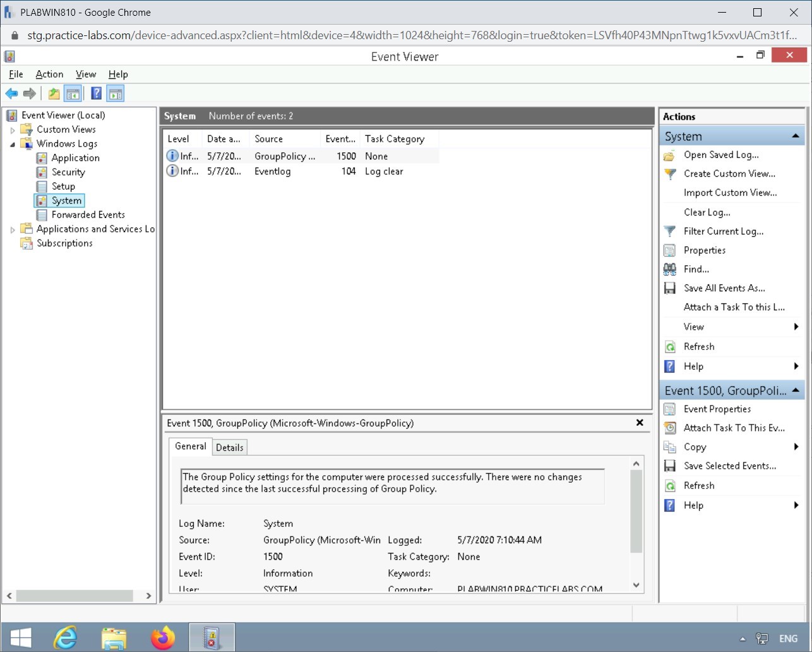The height and width of the screenshot is (652, 812).
Task: Click the Event Properties icon in Actions pane
Action: click(x=669, y=409)
